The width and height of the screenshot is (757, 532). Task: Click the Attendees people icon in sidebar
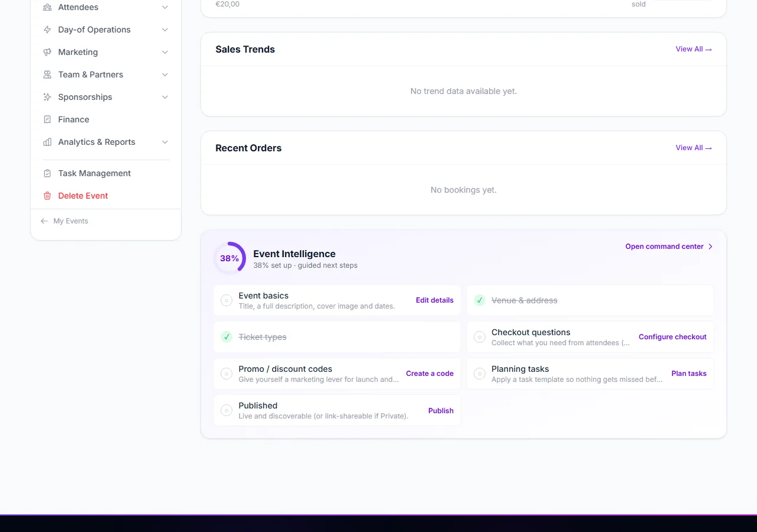pyautogui.click(x=47, y=7)
